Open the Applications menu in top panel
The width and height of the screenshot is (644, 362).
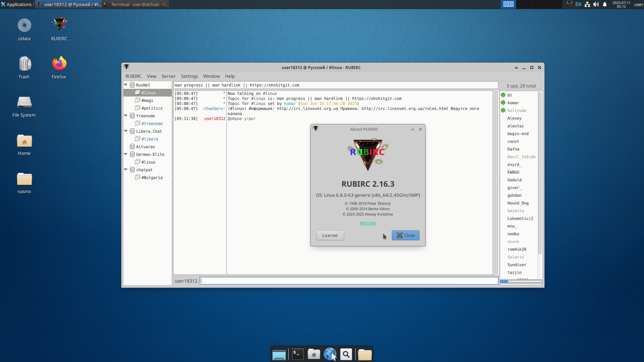[x=17, y=4]
